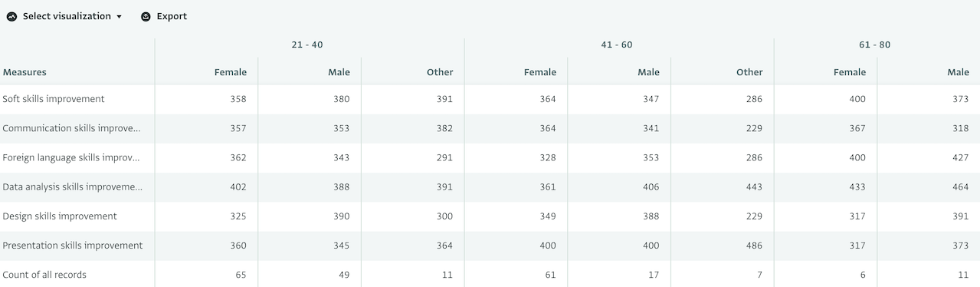Click Female header under 41 - 60

[x=540, y=72]
